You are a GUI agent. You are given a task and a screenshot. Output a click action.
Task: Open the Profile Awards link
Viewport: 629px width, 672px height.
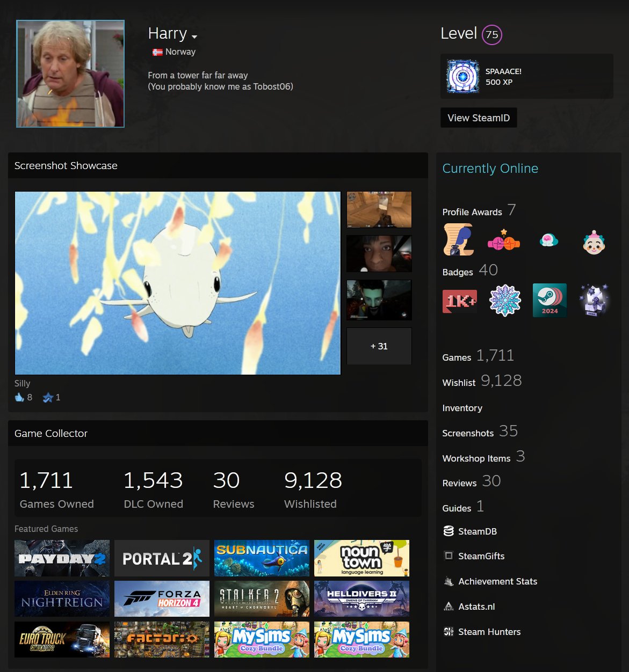(479, 210)
